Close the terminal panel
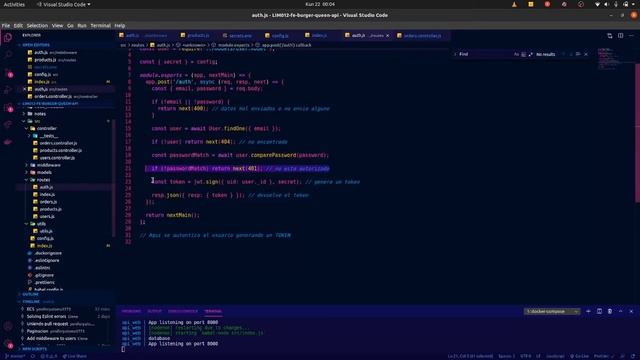The height and width of the screenshot is (360, 640). click(x=631, y=311)
